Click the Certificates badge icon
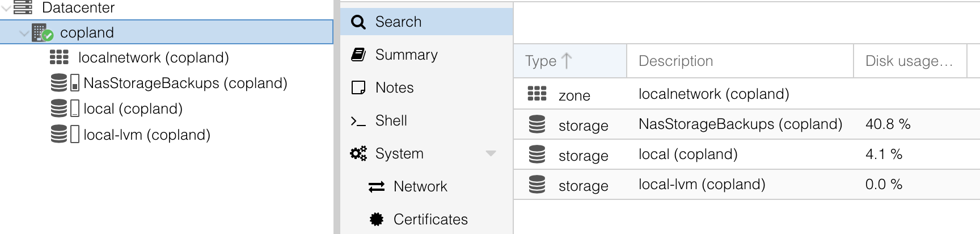 (377, 219)
